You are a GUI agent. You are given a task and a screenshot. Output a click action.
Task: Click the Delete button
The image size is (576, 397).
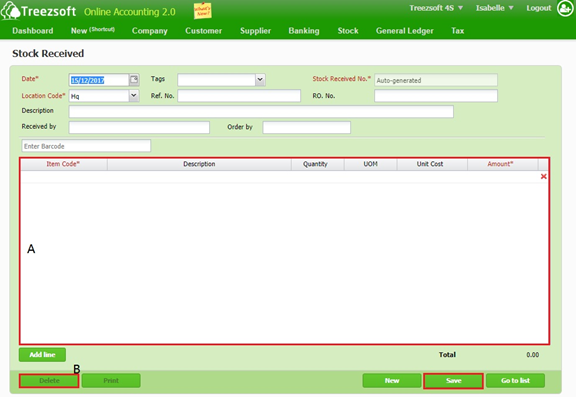(49, 380)
